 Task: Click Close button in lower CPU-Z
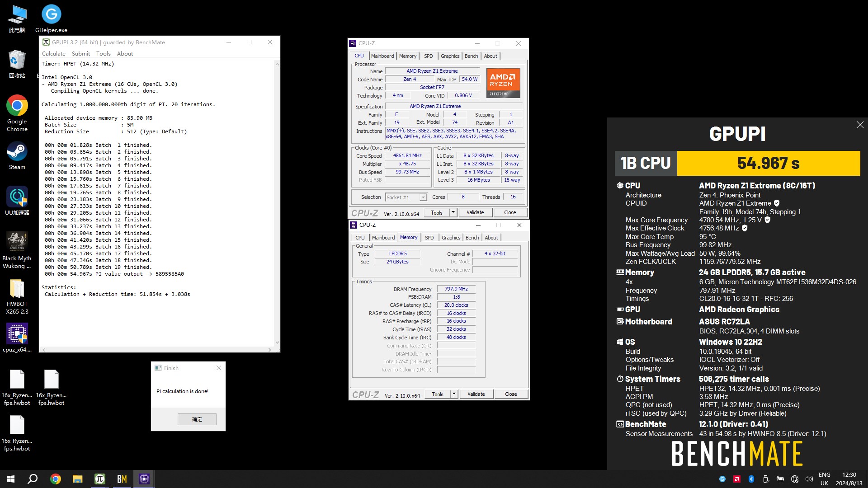click(x=511, y=394)
